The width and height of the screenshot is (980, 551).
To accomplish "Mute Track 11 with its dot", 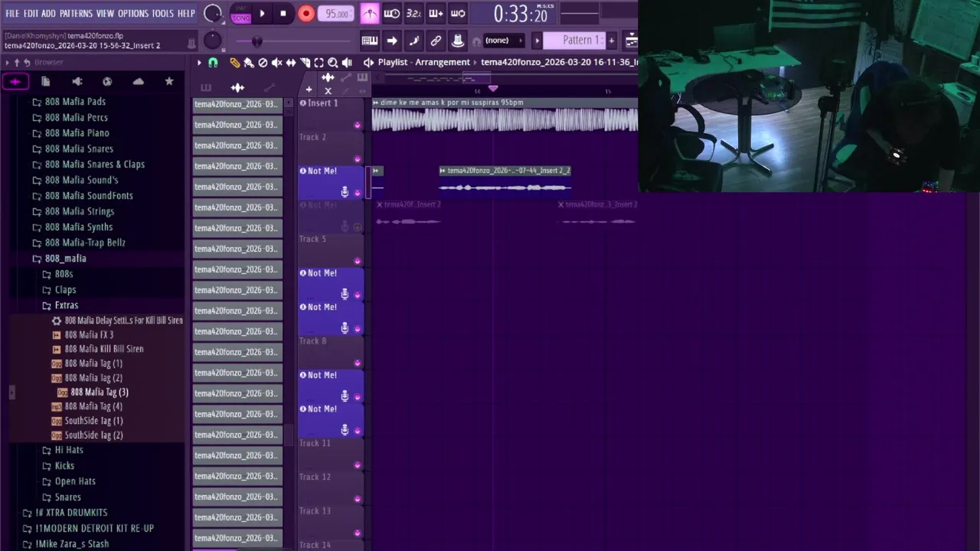I will pyautogui.click(x=357, y=465).
